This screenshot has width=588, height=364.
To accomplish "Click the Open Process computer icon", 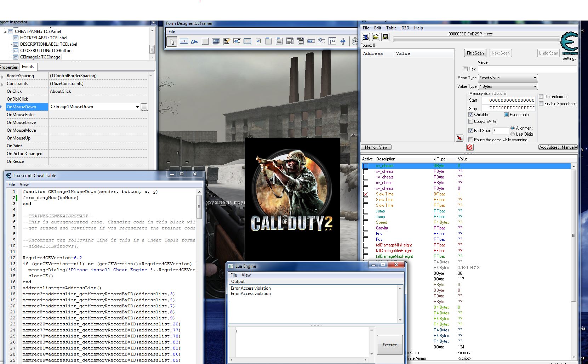I will [x=366, y=37].
